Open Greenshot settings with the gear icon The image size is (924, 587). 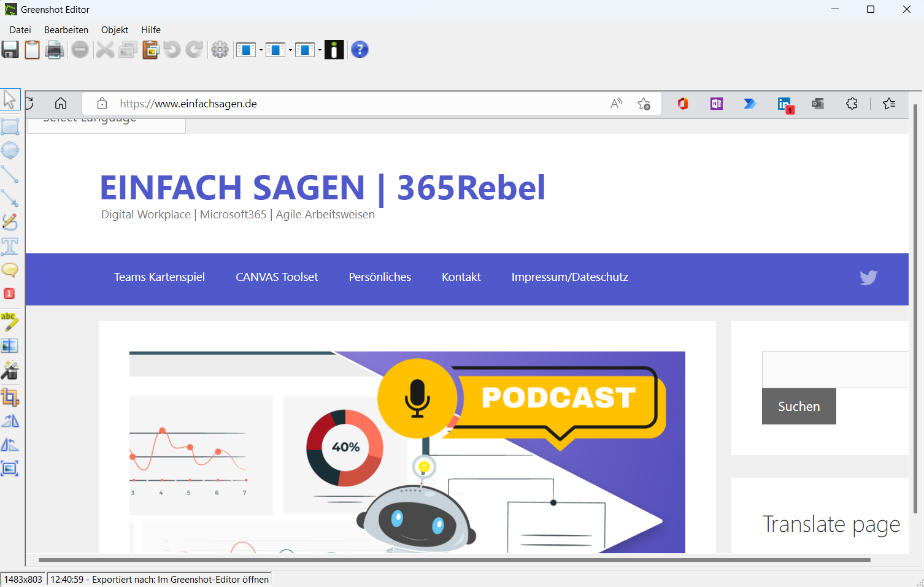[x=220, y=50]
